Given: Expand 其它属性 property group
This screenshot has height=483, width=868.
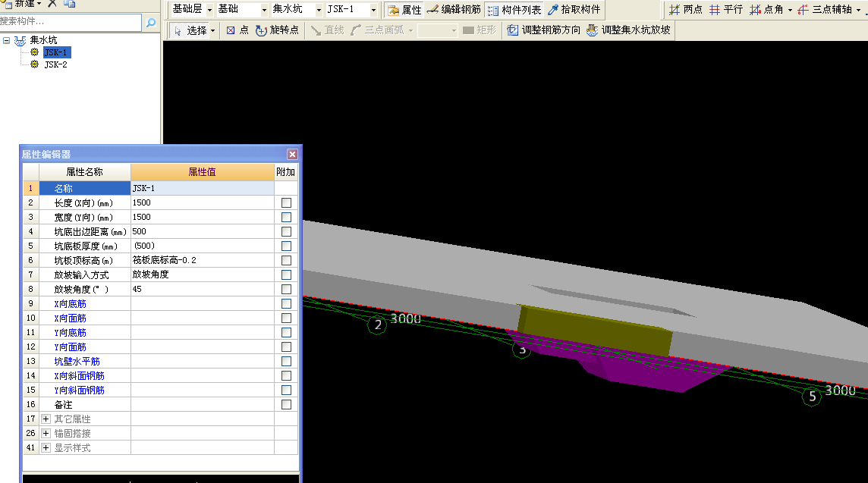Looking at the screenshot, I should pyautogui.click(x=46, y=419).
